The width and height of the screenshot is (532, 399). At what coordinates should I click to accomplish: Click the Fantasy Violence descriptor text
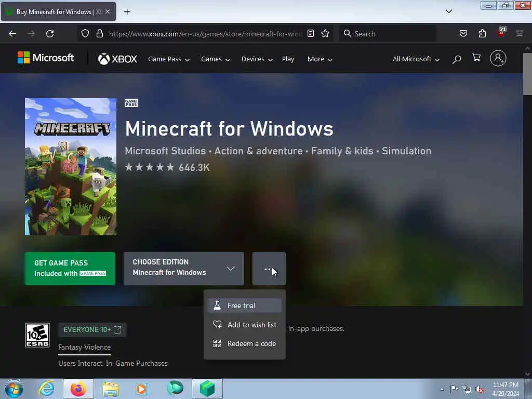pyautogui.click(x=85, y=347)
